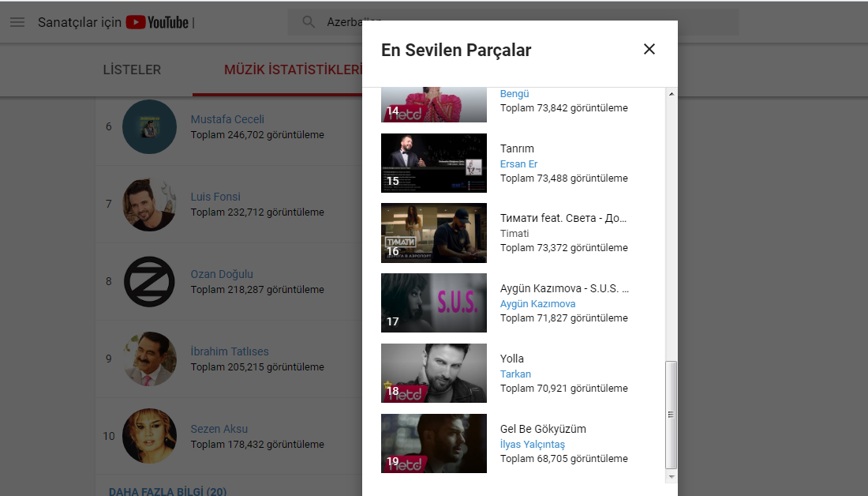The height and width of the screenshot is (496, 868).
Task: Click the Тимати feat. Света track title
Action: 563,218
